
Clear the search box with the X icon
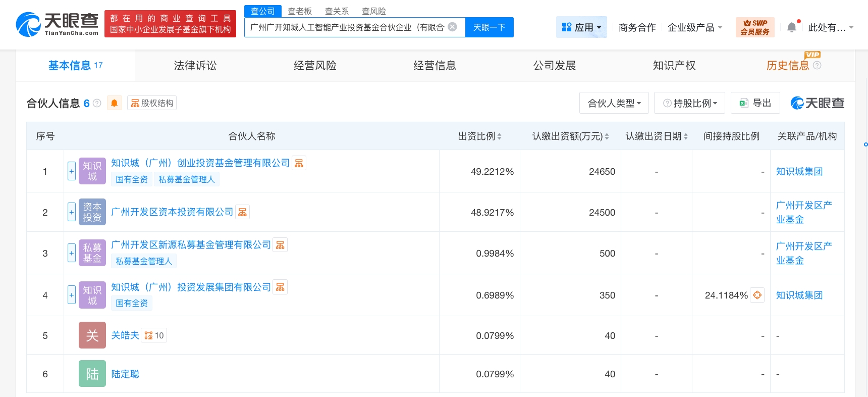(453, 27)
